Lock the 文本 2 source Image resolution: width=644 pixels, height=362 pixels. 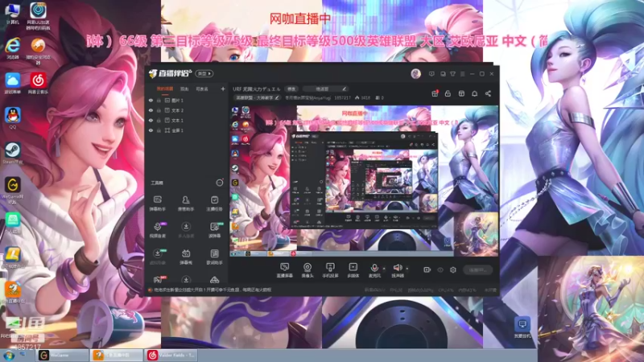pyautogui.click(x=159, y=110)
